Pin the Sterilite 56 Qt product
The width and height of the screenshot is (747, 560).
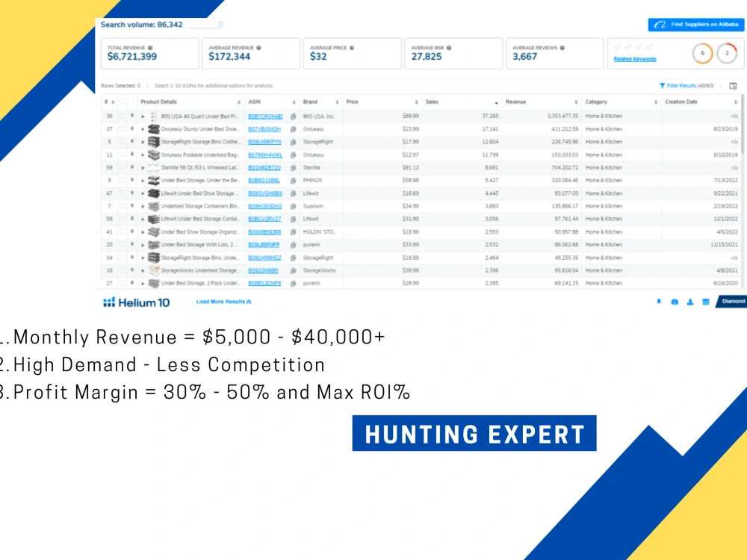(x=132, y=167)
